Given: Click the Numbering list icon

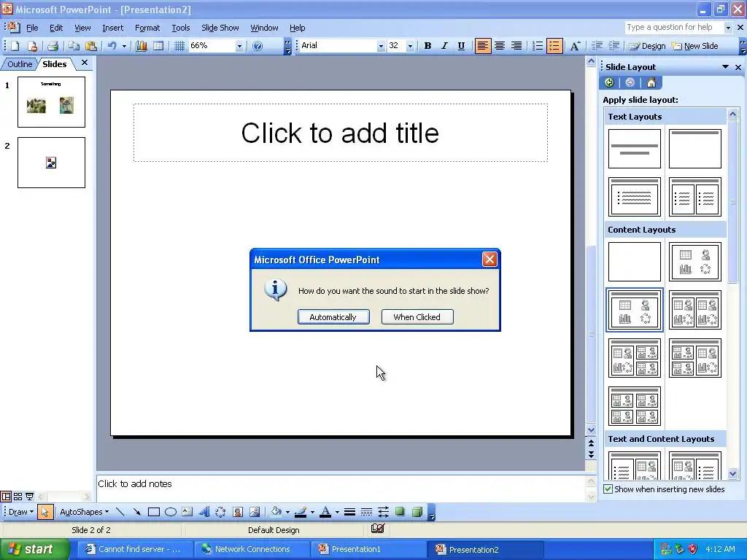Looking at the screenshot, I should pyautogui.click(x=538, y=46).
